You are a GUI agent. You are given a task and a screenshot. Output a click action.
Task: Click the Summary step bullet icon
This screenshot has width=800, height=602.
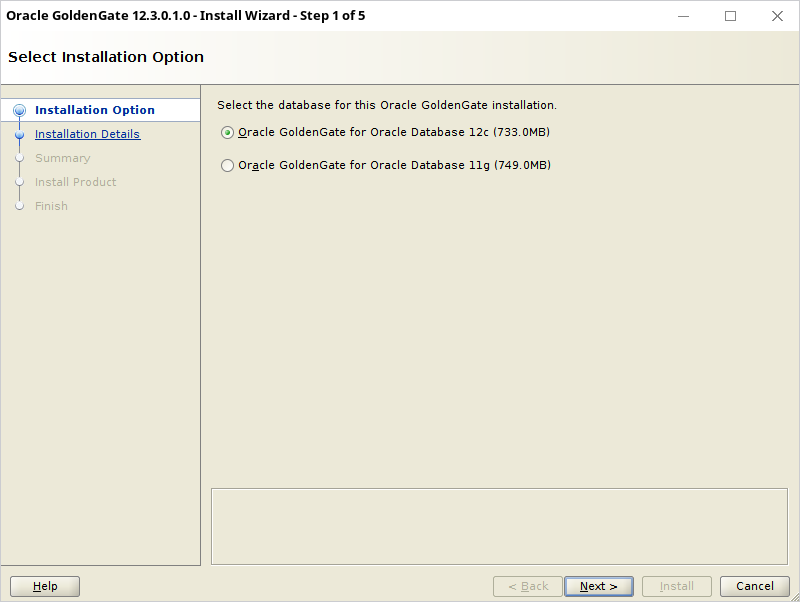pyautogui.click(x=19, y=158)
